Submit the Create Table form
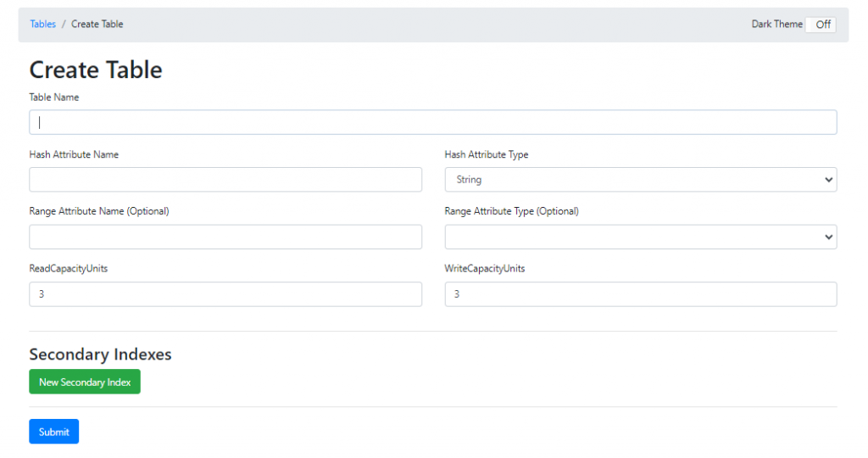 tap(53, 432)
